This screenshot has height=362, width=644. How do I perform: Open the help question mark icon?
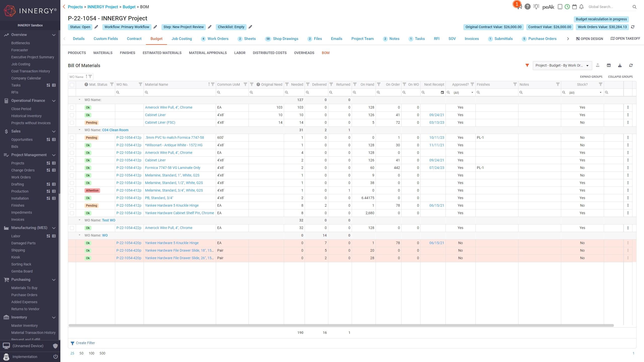(x=528, y=7)
